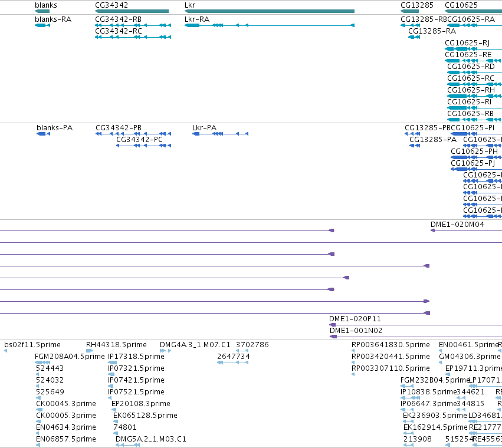Open the IP07421.5prime EST label
This screenshot has height=448, width=502.
coord(136,380)
